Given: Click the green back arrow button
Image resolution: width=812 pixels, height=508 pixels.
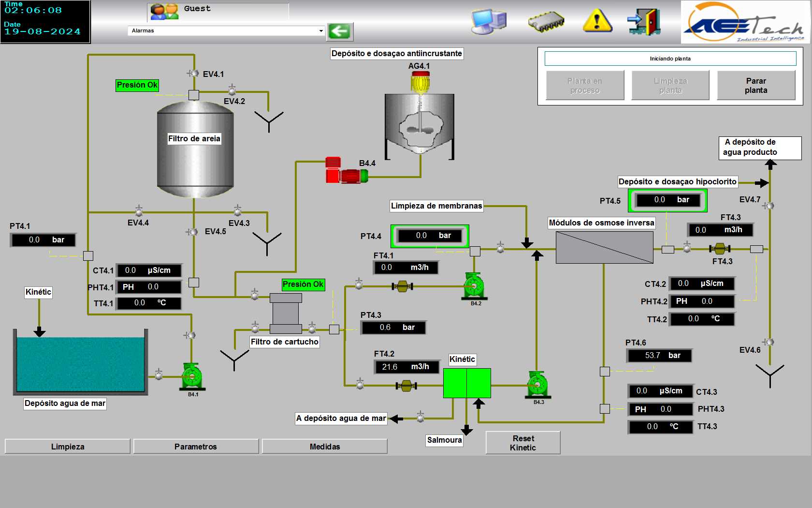Looking at the screenshot, I should (340, 31).
